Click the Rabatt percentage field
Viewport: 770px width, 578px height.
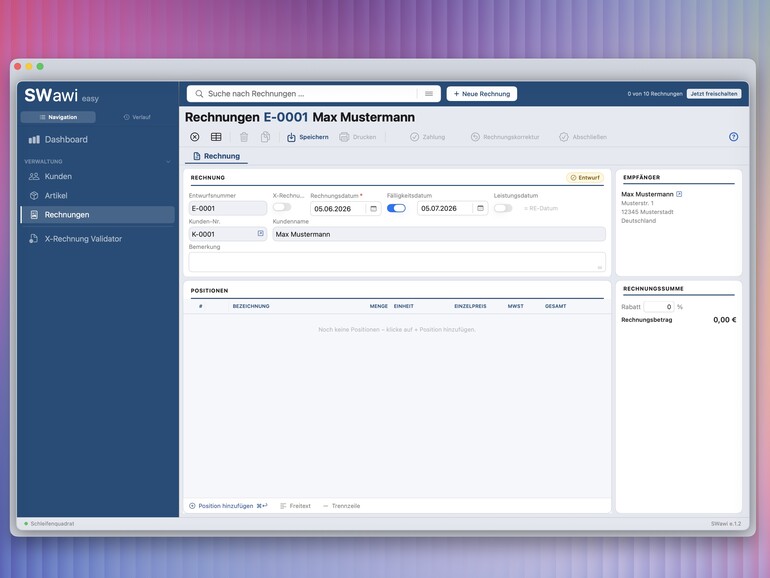(x=659, y=307)
